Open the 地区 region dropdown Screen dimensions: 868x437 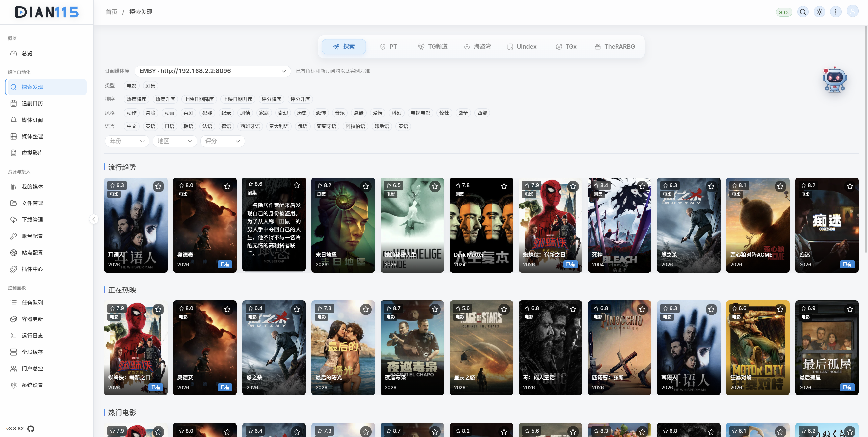pos(174,141)
